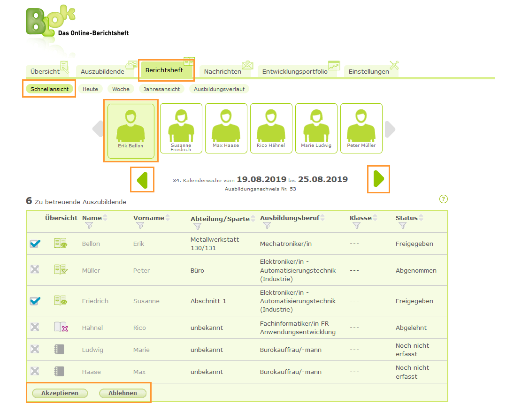Open Erik Bellon's report overview icon
Image resolution: width=514 pixels, height=420 pixels.
pos(61,244)
